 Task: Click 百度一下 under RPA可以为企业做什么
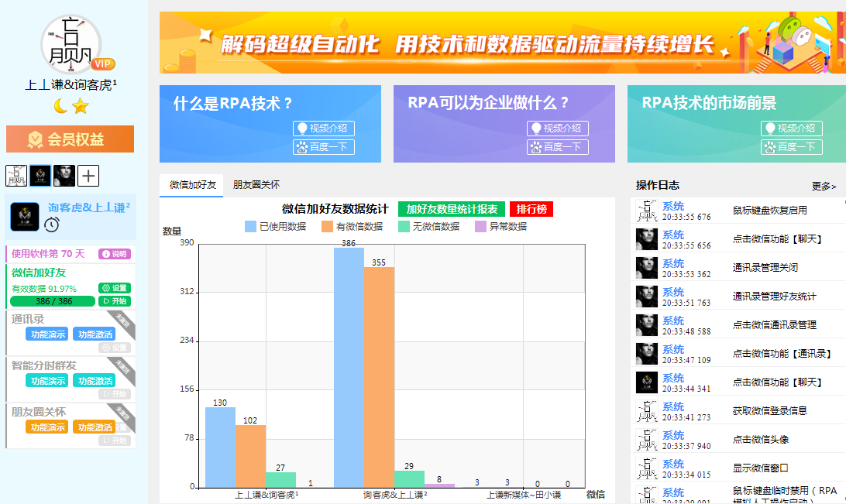[557, 146]
